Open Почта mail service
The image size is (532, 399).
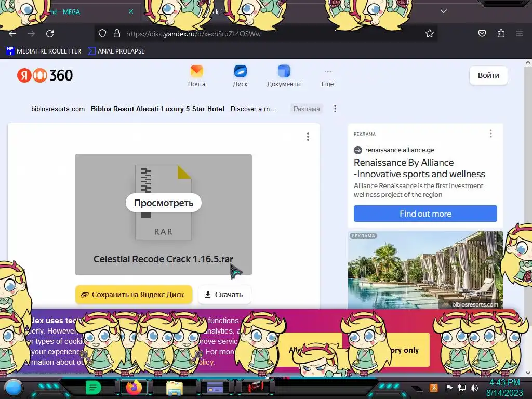click(x=196, y=76)
